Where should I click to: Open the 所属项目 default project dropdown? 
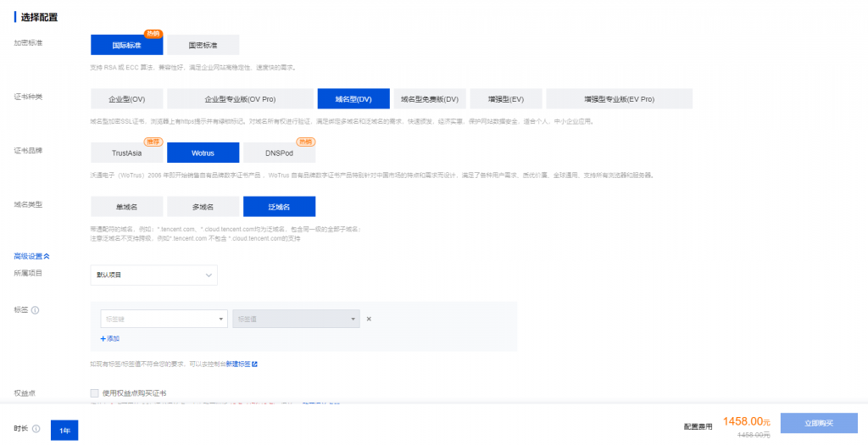pos(154,275)
